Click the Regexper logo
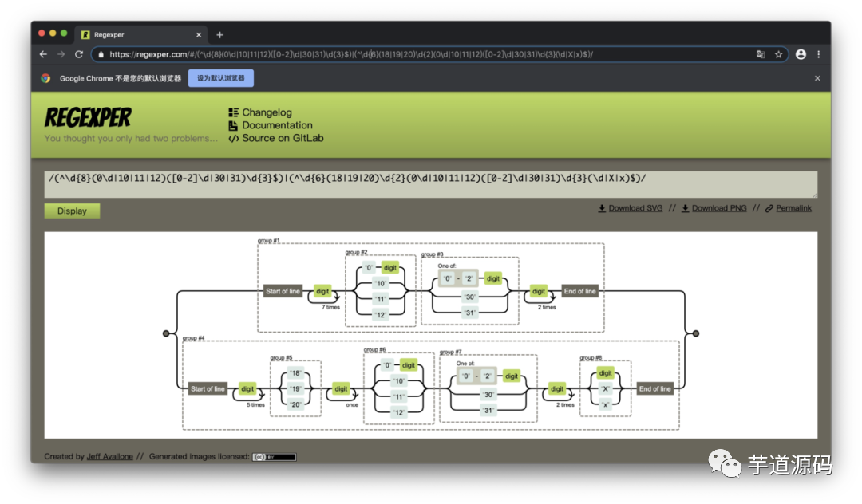The image size is (862, 504). (x=88, y=118)
